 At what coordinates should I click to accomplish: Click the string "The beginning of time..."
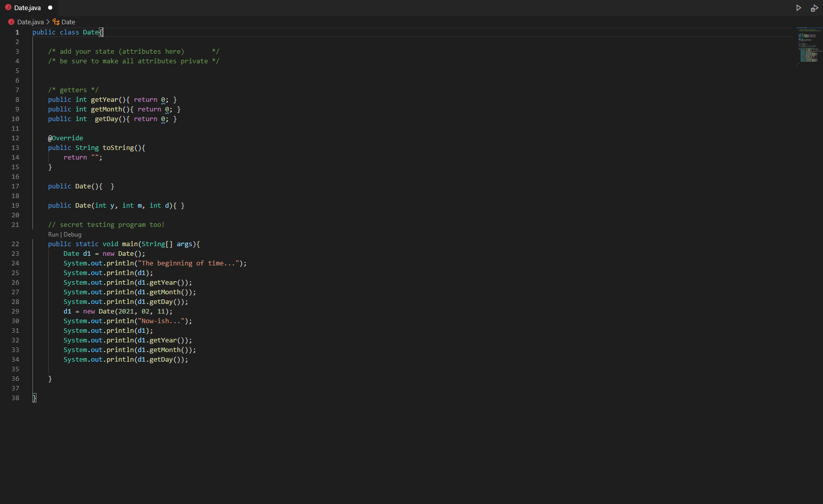189,263
